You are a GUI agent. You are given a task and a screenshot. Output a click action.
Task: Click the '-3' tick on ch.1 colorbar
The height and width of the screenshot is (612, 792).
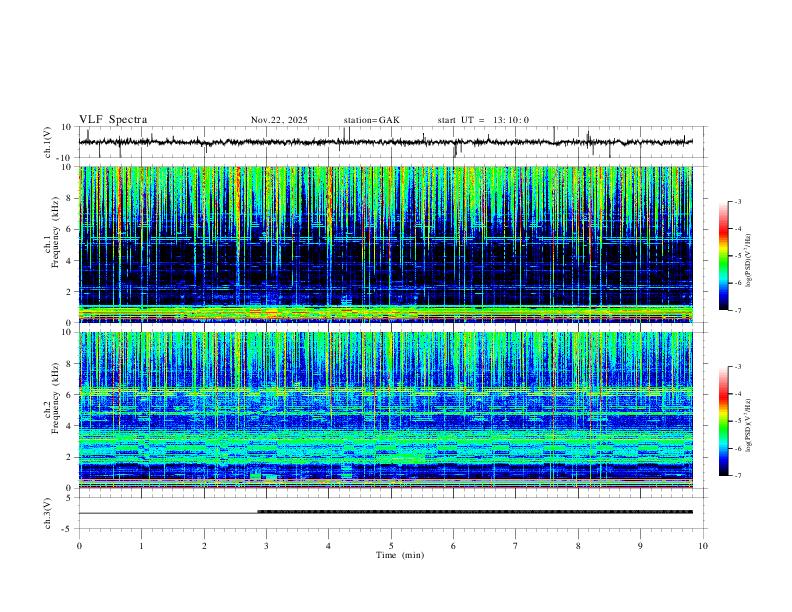[x=737, y=201]
